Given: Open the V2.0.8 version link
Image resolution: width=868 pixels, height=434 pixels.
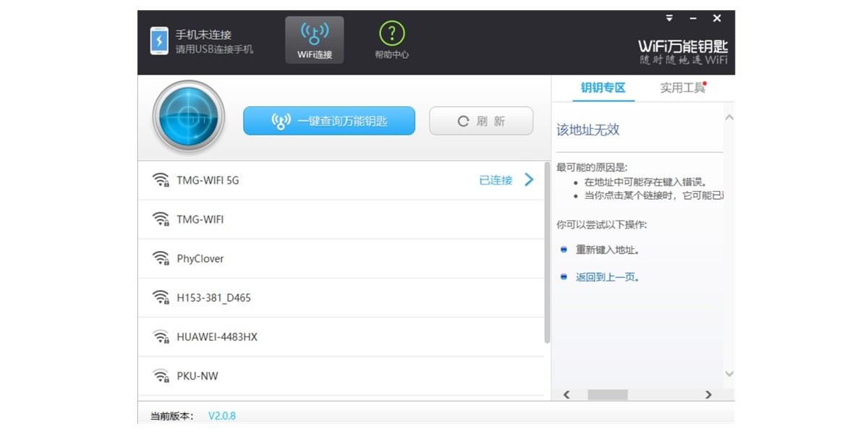Looking at the screenshot, I should point(222,415).
